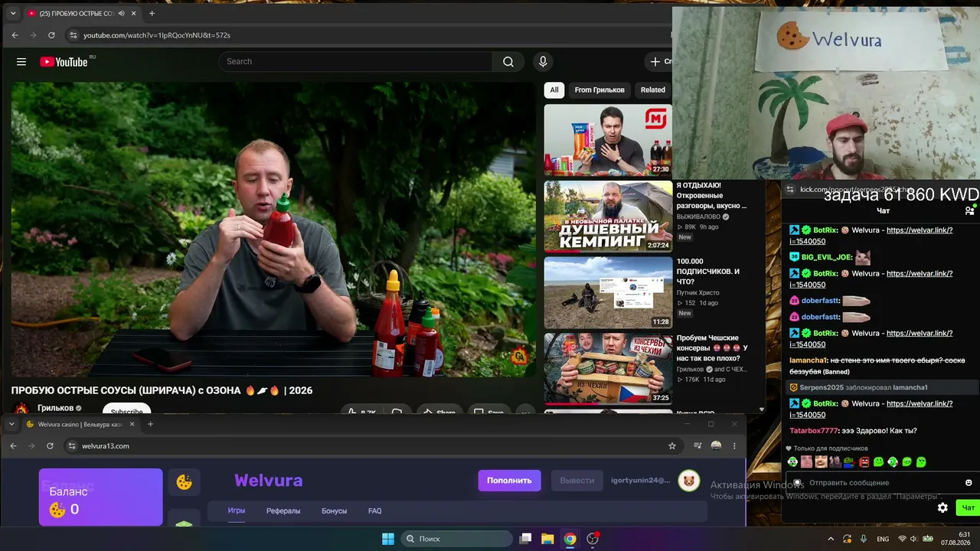Open the Chrome three-dot menu in the Welvura window
The height and width of the screenshot is (551, 980).
tap(734, 446)
